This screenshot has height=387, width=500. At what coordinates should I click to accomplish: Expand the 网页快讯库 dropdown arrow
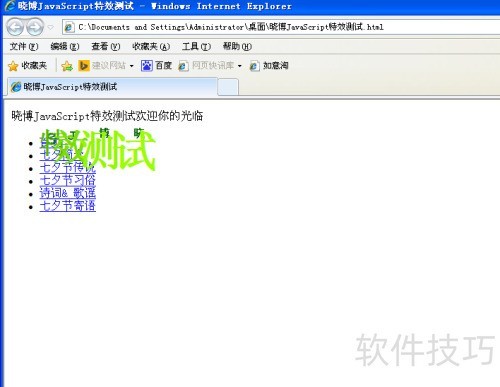[x=240, y=66]
